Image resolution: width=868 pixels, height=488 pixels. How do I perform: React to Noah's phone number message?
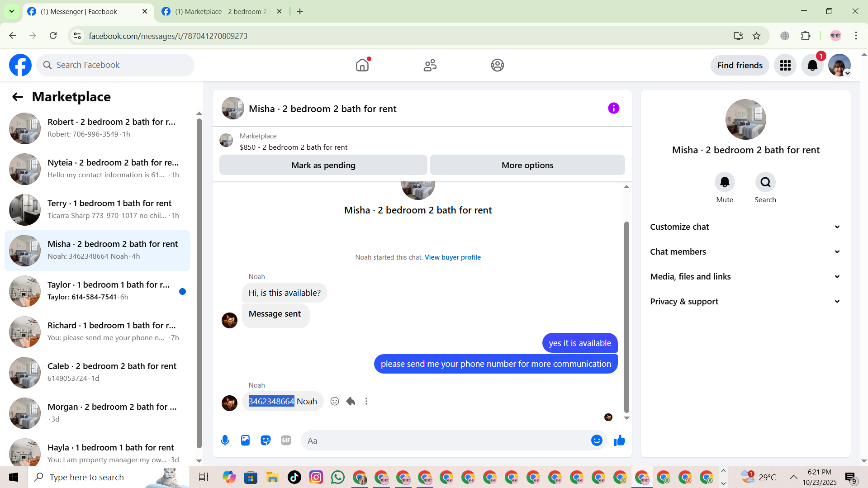(335, 401)
